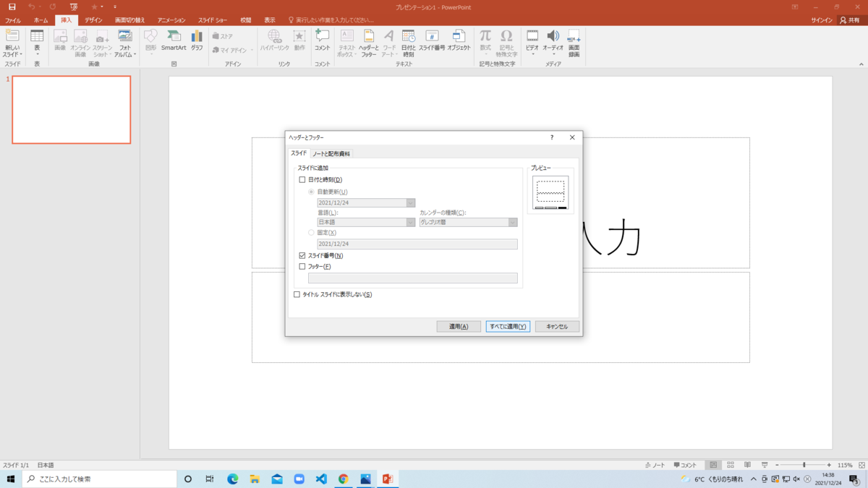This screenshot has height=488, width=868.
Task: Select the slide 1 thumbnail
Action: click(71, 109)
